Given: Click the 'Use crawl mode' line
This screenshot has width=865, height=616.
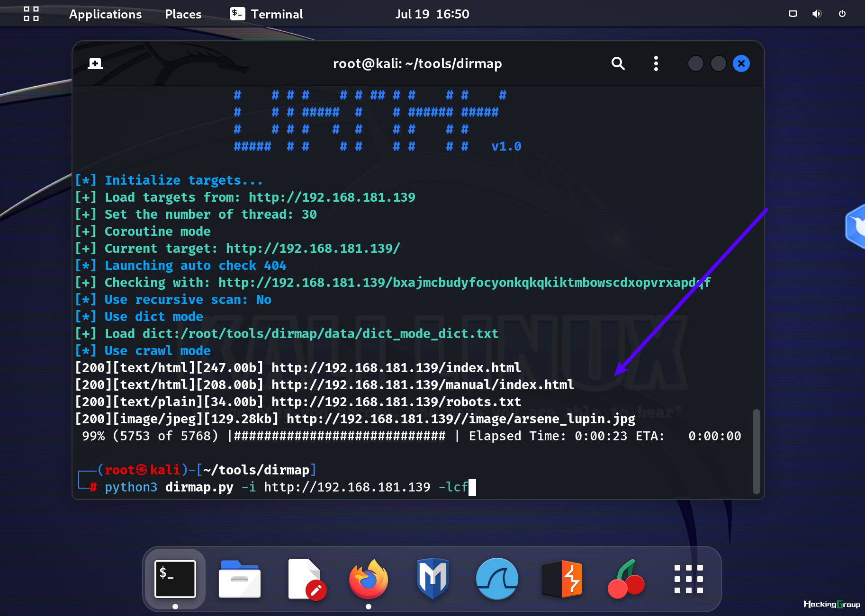Looking at the screenshot, I should [x=143, y=351].
